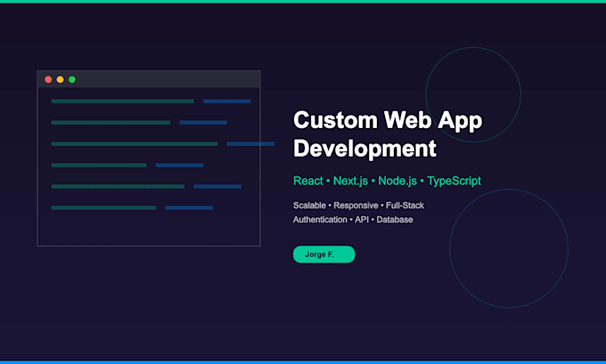Viewport: 606px width, 364px height.
Task: Click the red dot in mock window
Action: coord(48,79)
